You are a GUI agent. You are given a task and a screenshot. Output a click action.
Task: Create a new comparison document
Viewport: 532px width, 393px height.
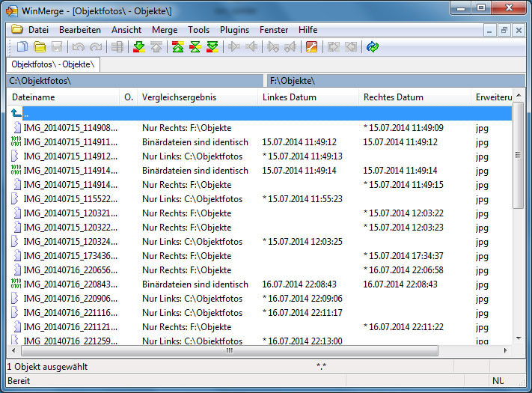pyautogui.click(x=22, y=46)
